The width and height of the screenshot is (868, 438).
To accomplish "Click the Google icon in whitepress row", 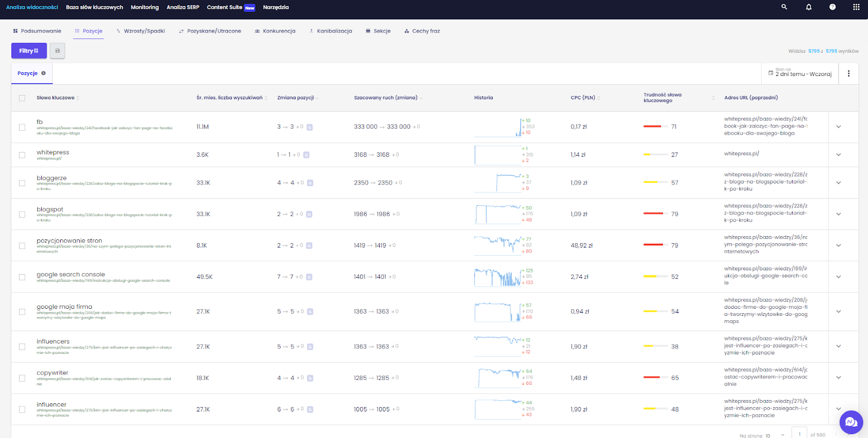I will coord(306,155).
